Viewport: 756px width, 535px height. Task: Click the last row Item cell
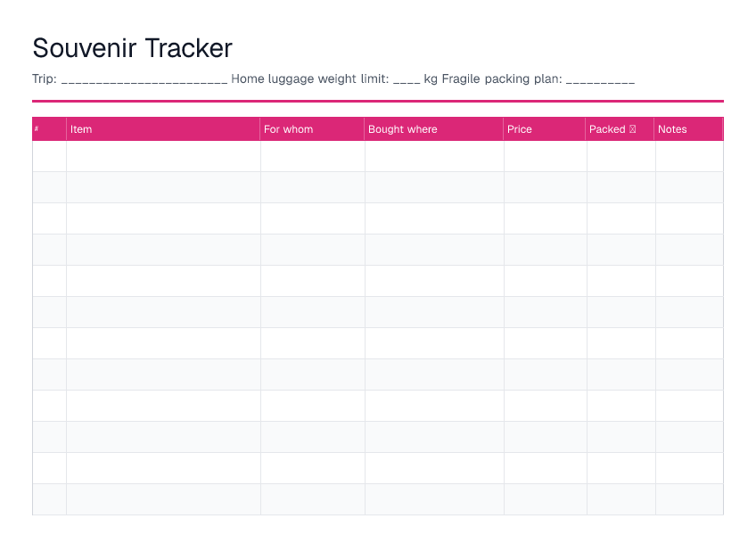(x=163, y=499)
